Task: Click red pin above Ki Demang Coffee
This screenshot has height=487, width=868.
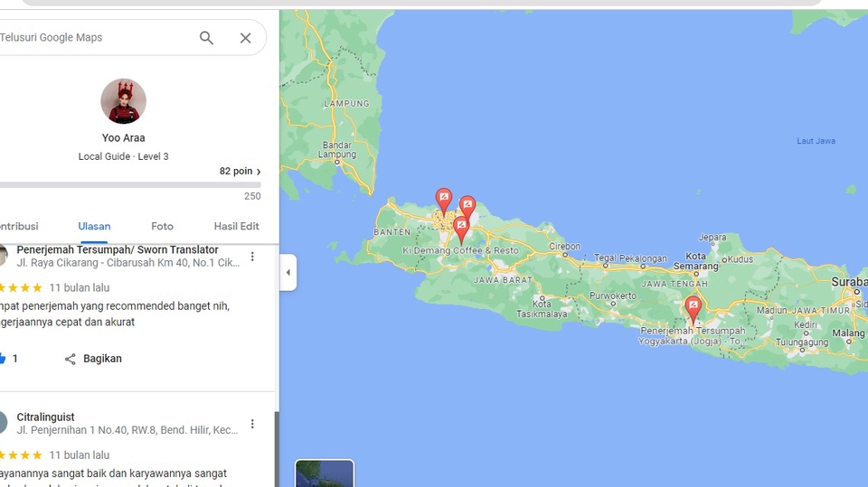Action: click(x=461, y=229)
